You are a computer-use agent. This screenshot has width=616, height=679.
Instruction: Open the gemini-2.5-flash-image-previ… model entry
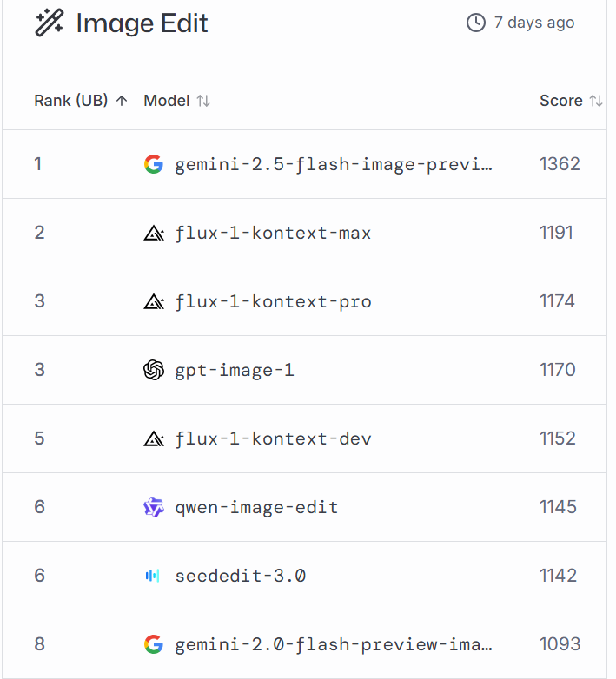click(x=333, y=165)
